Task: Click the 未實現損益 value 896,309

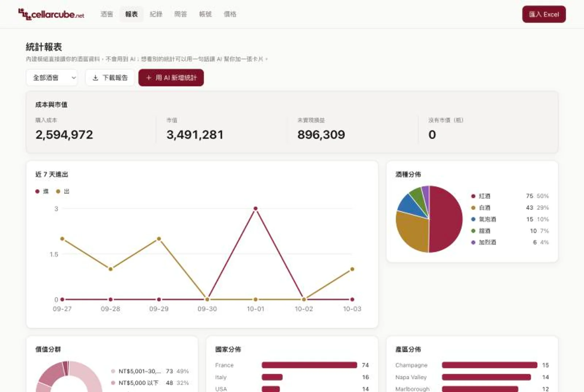Action: [321, 135]
